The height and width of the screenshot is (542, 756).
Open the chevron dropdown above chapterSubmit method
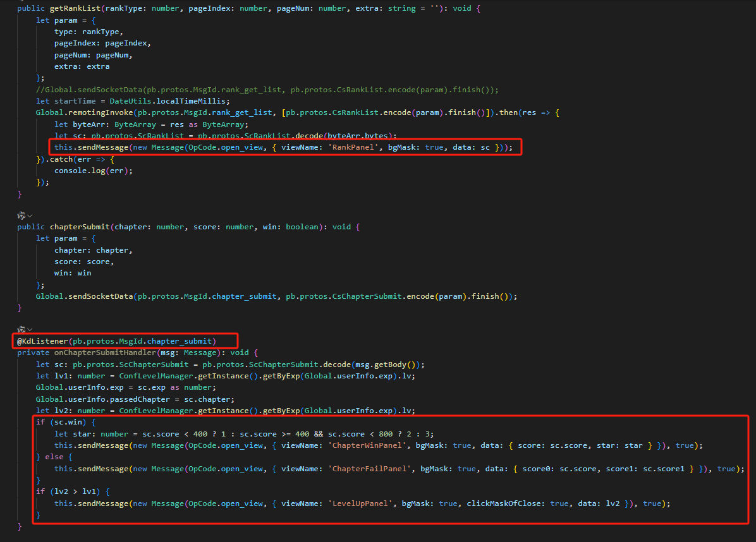point(30,216)
